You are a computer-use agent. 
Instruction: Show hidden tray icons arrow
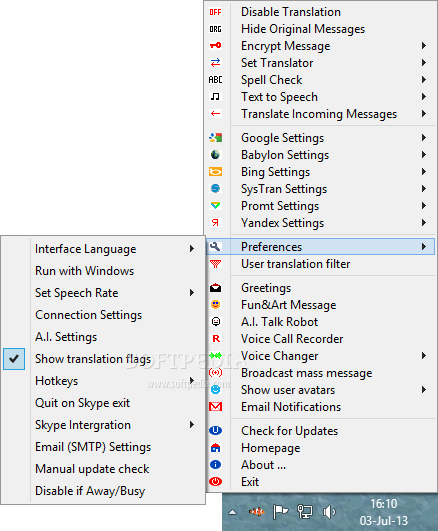(x=232, y=512)
